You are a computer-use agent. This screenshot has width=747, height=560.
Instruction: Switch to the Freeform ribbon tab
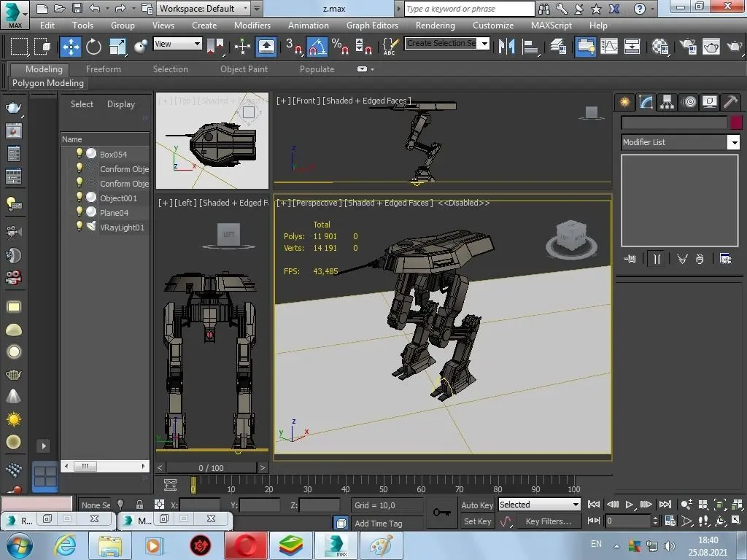pos(104,69)
